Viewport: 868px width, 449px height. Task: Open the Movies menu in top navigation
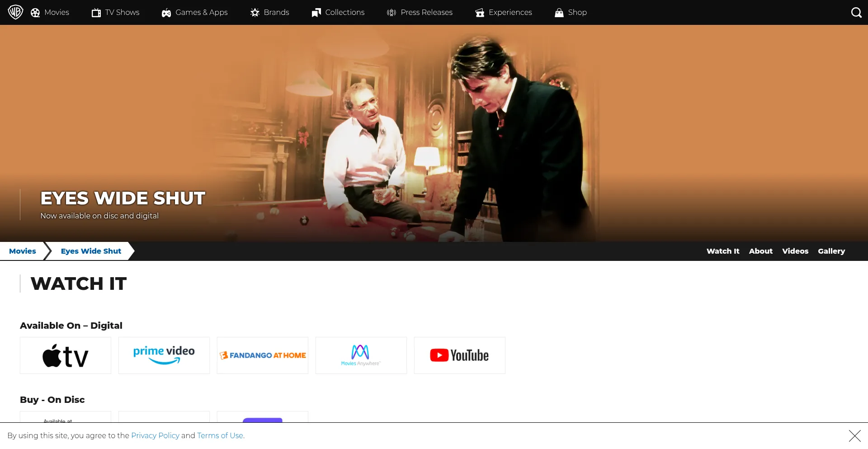[50, 12]
